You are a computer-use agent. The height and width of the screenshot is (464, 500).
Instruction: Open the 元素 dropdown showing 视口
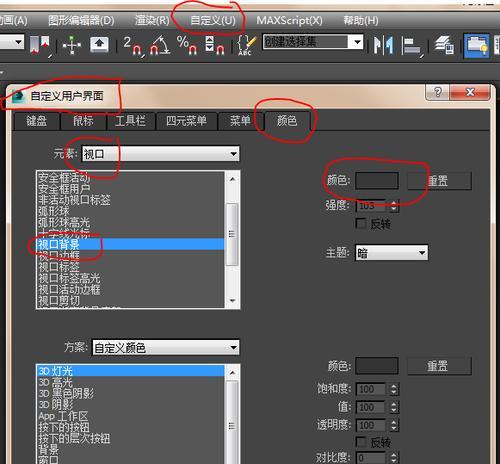(160, 154)
